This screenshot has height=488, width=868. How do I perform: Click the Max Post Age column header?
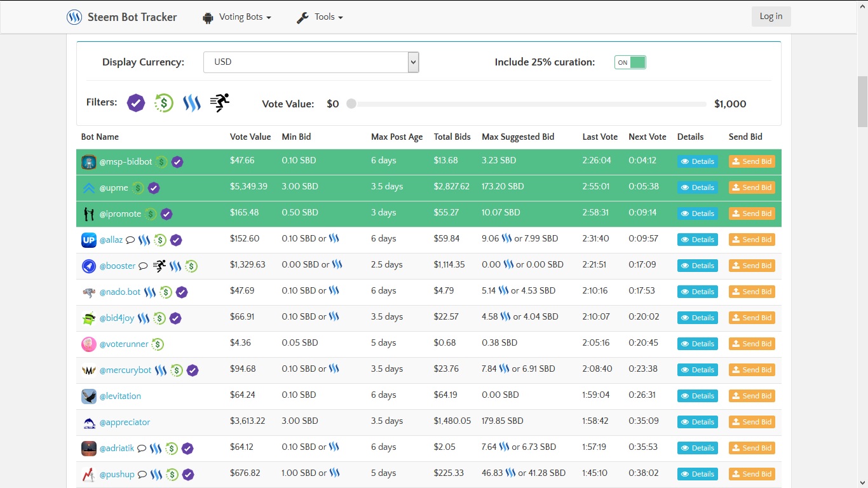[397, 137]
